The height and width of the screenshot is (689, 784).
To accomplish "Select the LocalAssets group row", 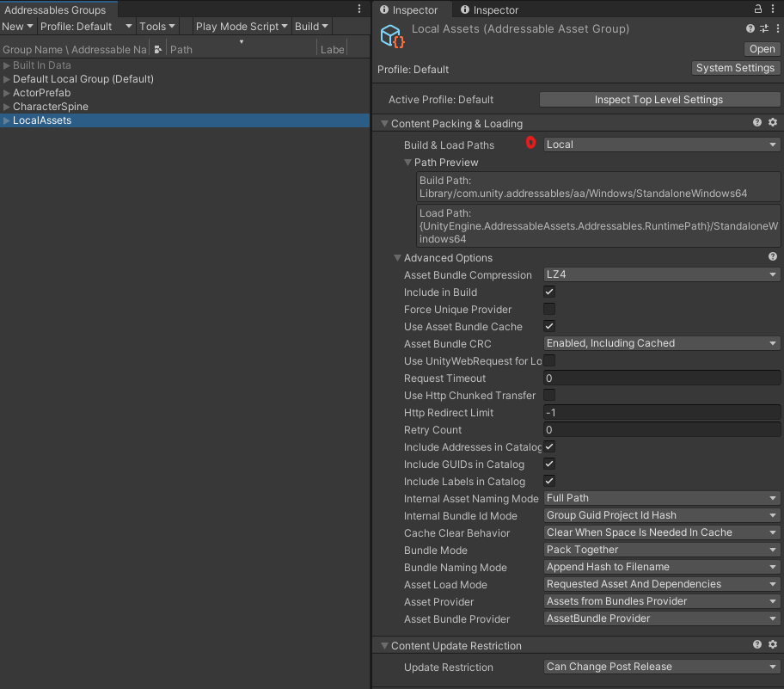I will pyautogui.click(x=185, y=120).
